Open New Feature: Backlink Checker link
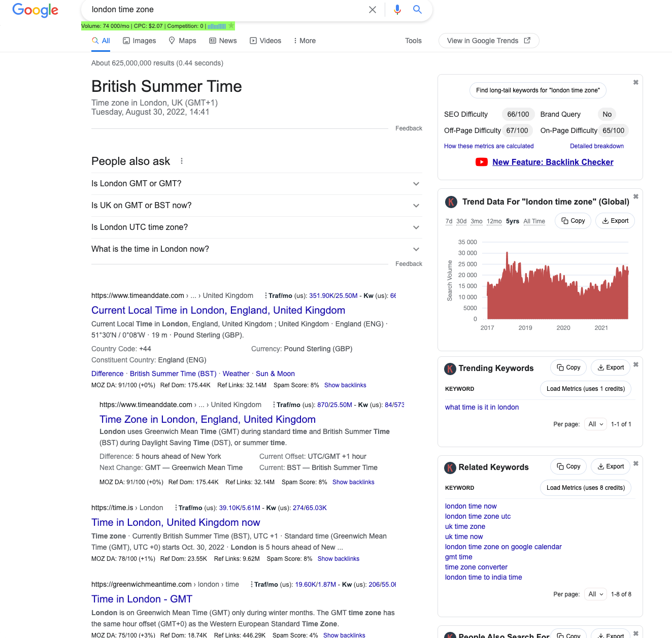Screen dimensions: 672x638 pos(553,162)
